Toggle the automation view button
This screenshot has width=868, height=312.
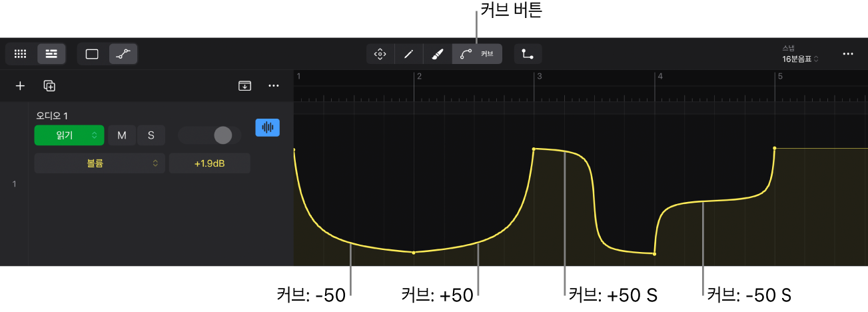[123, 54]
